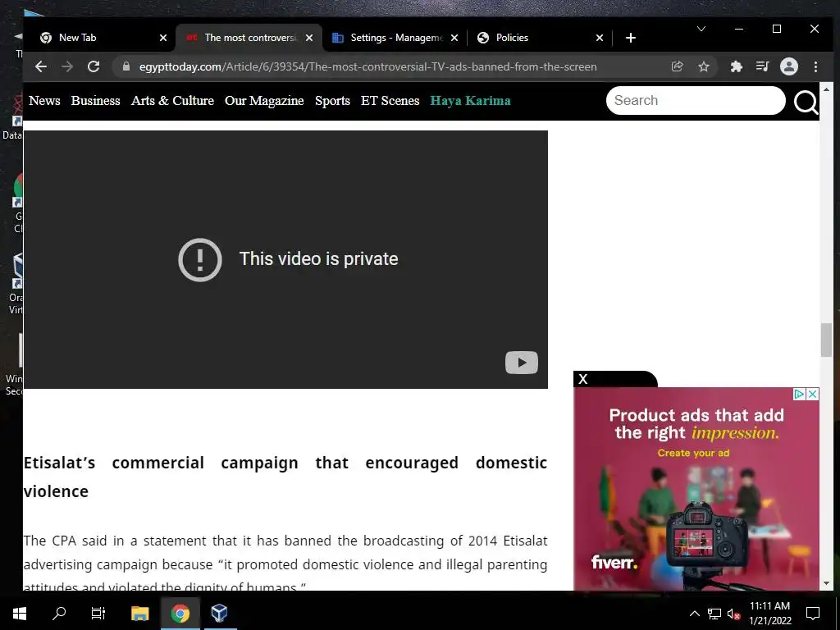This screenshot has width=840, height=630.
Task: Switch to the Settings - Management tab
Action: 395,38
